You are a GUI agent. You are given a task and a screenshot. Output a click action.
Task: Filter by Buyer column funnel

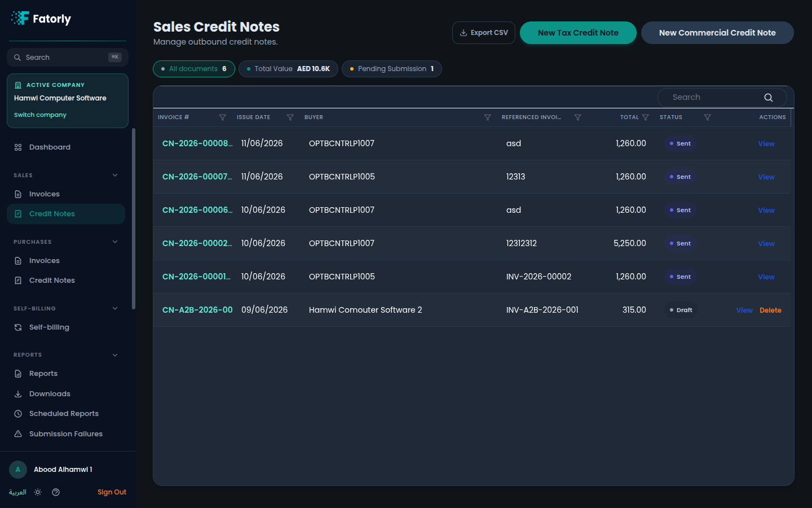pos(488,117)
